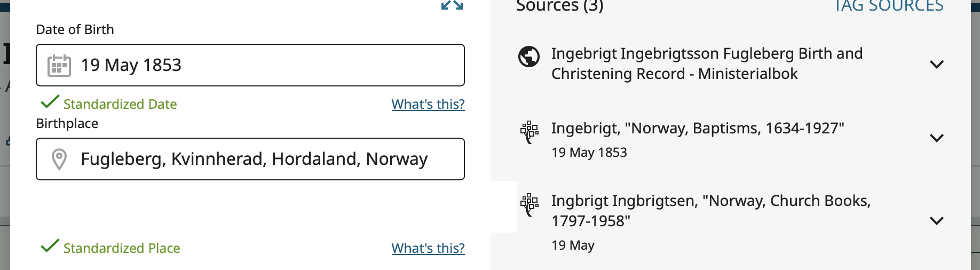Expand the Norway, Baptisms, 1634-1927 source
980x270 pixels.
[x=936, y=138]
